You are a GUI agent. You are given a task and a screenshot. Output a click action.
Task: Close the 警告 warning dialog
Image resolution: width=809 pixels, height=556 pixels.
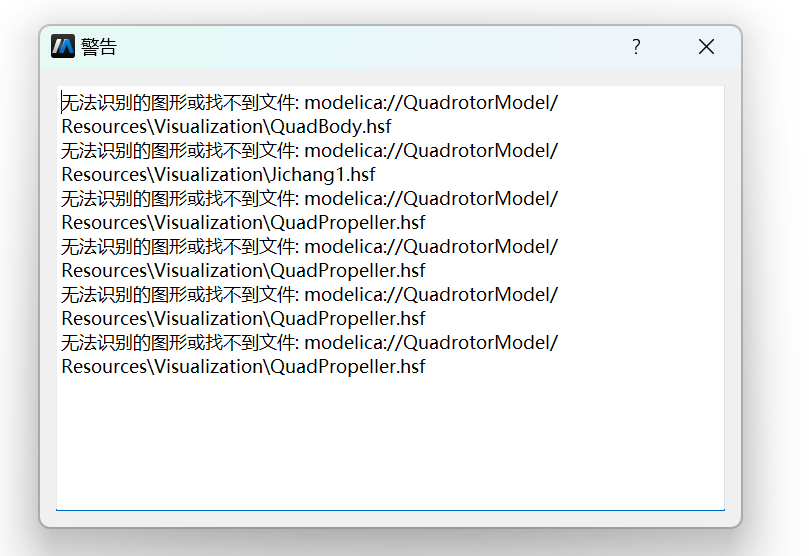pyautogui.click(x=706, y=47)
